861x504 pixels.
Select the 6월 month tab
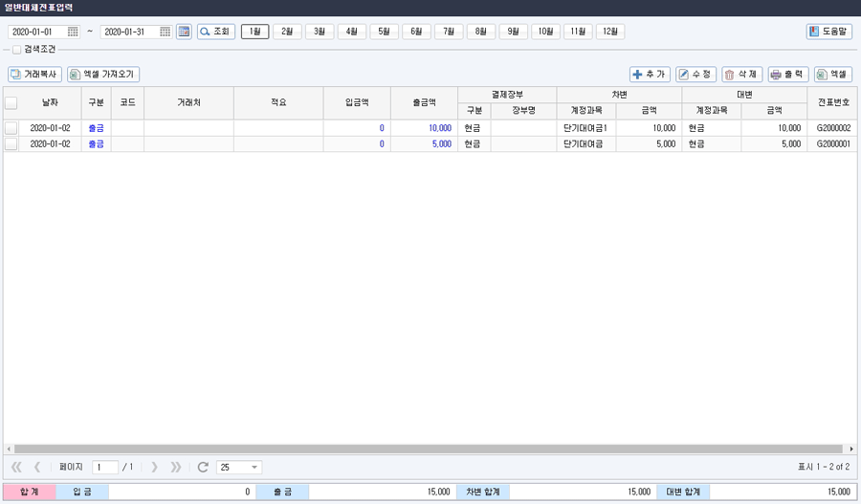pyautogui.click(x=416, y=32)
